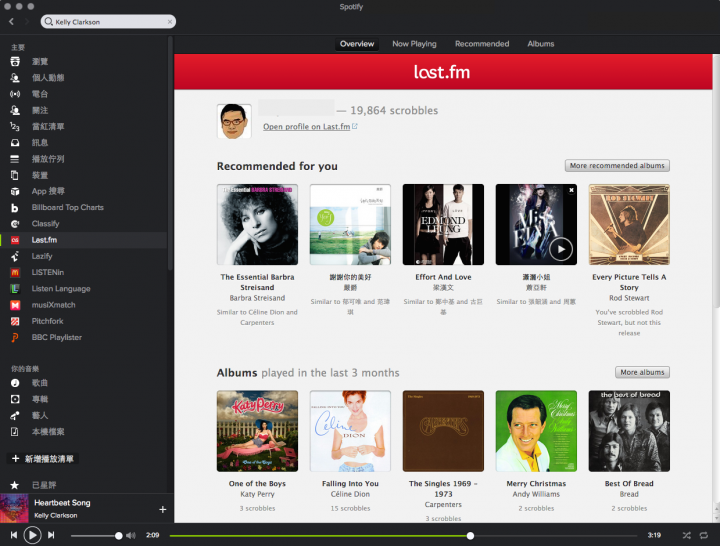
Task: Adjust the volume slider handle
Action: pyautogui.click(x=118, y=535)
